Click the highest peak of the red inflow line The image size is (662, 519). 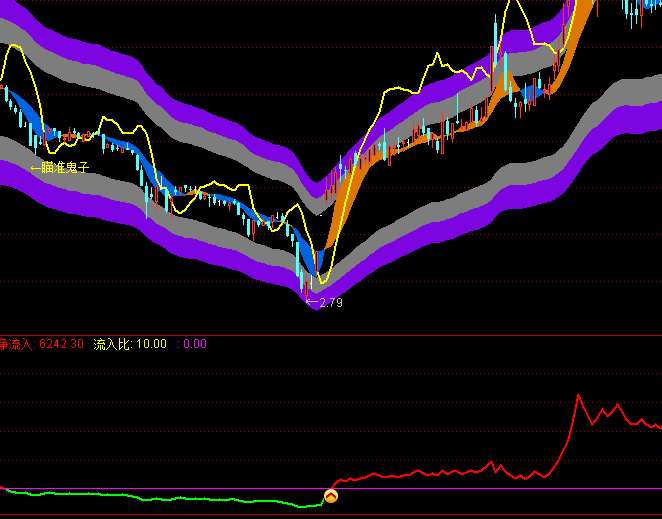pyautogui.click(x=578, y=396)
